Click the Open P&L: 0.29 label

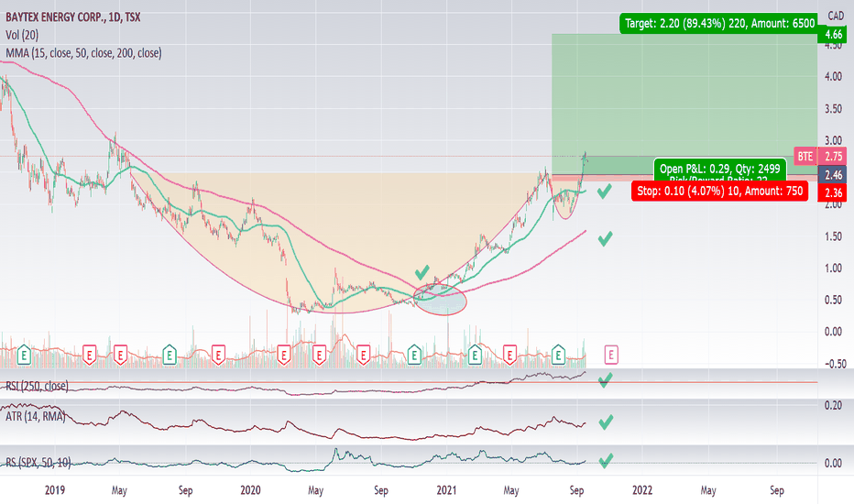pyautogui.click(x=720, y=169)
